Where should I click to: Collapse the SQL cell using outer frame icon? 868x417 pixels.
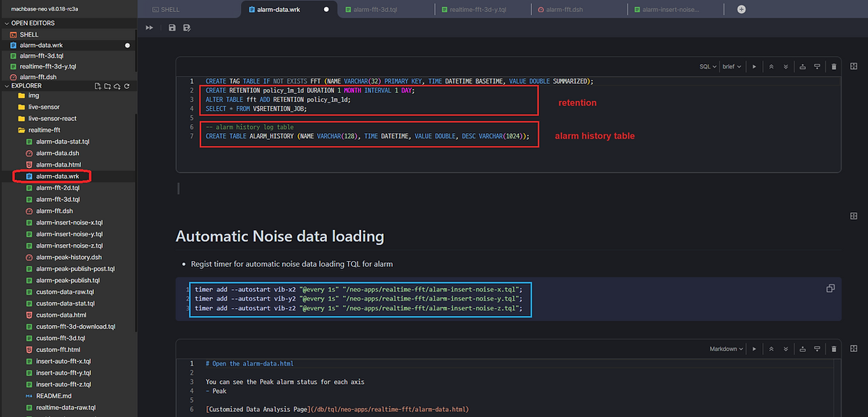point(853,66)
